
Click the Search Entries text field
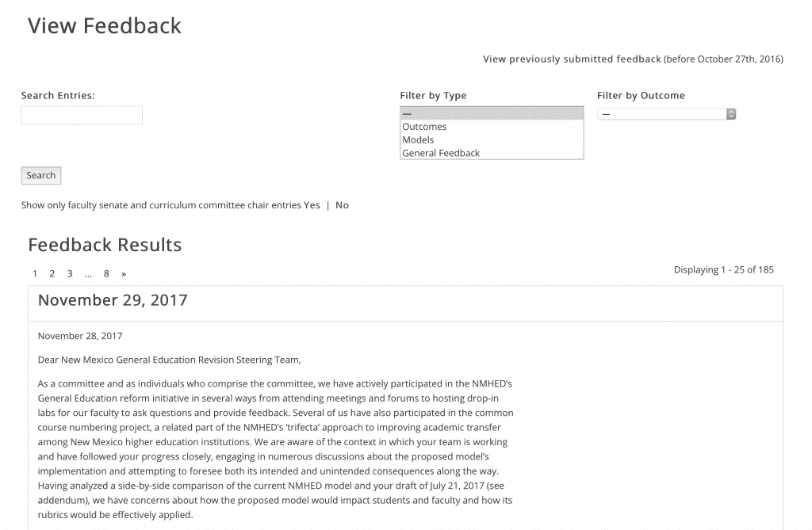coord(82,116)
